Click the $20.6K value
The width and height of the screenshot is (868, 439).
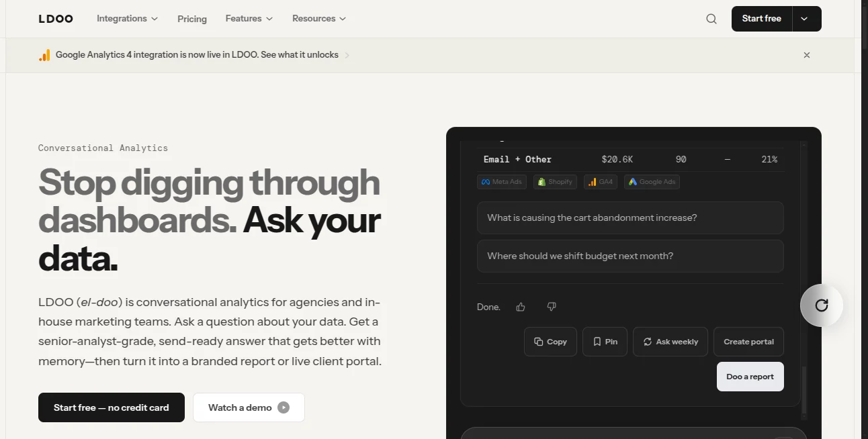(617, 159)
